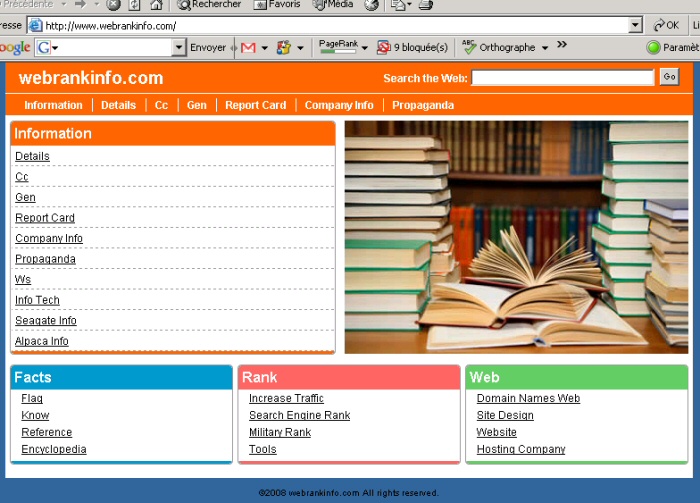Screen dimensions: 700x503
Task: Click Envoyer in the Google toolbar
Action: click(x=208, y=47)
